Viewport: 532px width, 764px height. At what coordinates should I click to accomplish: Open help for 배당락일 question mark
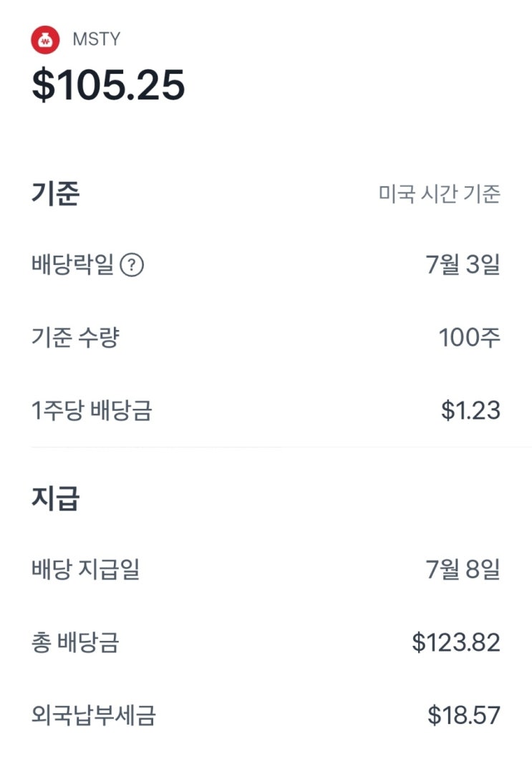(132, 266)
